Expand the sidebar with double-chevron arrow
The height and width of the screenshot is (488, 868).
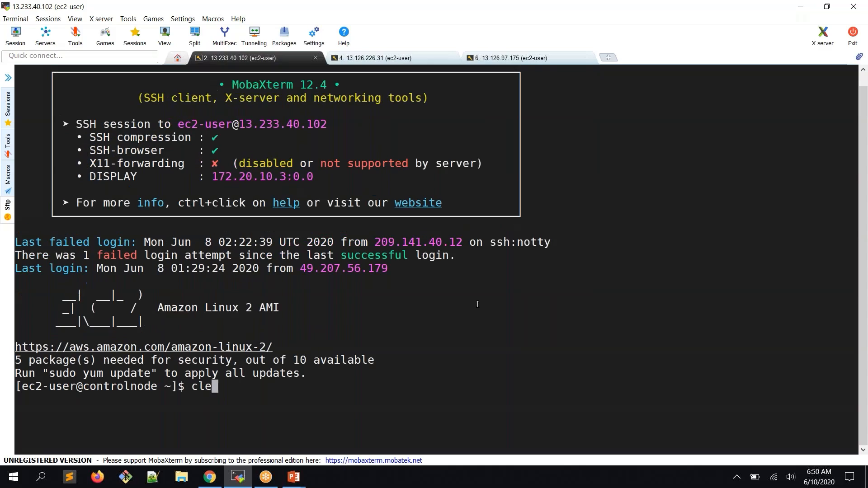[x=8, y=78]
